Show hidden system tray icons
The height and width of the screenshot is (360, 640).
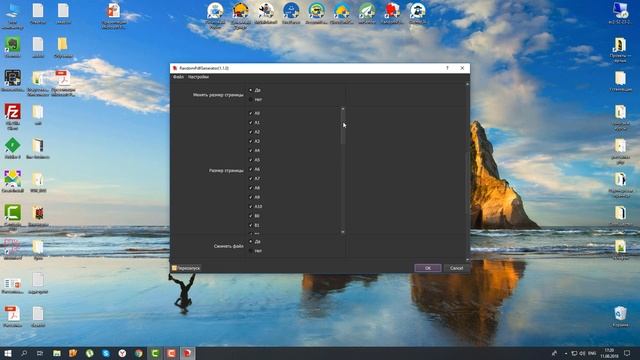(x=565, y=353)
